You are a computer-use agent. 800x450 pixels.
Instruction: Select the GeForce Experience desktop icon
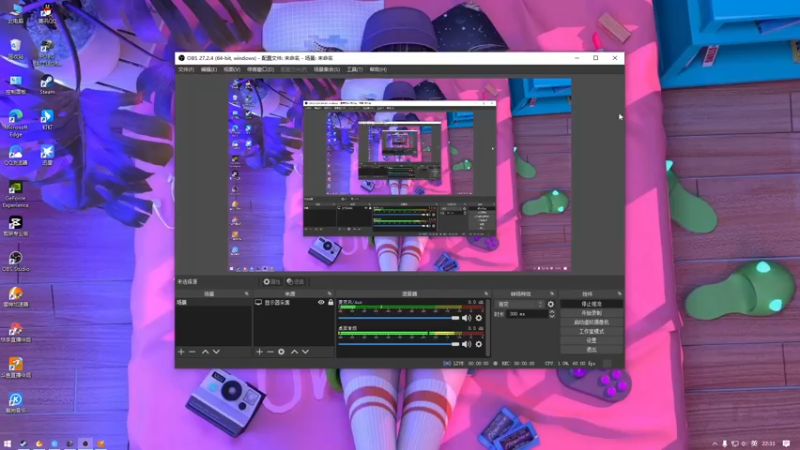(x=15, y=194)
